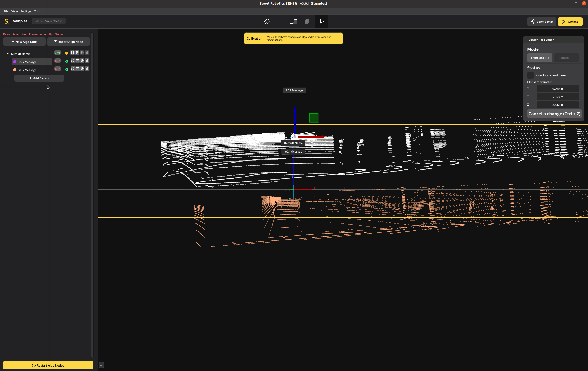The height and width of the screenshot is (371, 588).
Task: Click the orange sensor color swatch
Action: coord(15,70)
